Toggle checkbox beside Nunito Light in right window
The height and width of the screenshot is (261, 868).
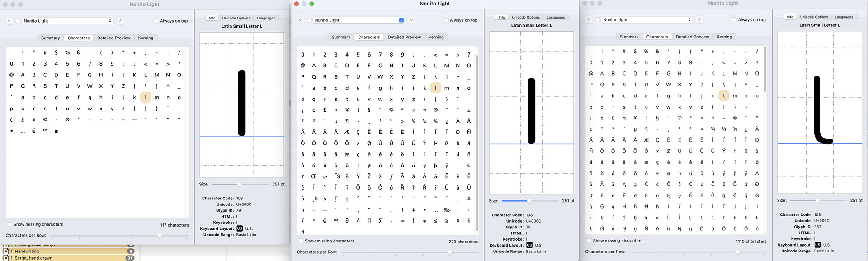tap(598, 19)
